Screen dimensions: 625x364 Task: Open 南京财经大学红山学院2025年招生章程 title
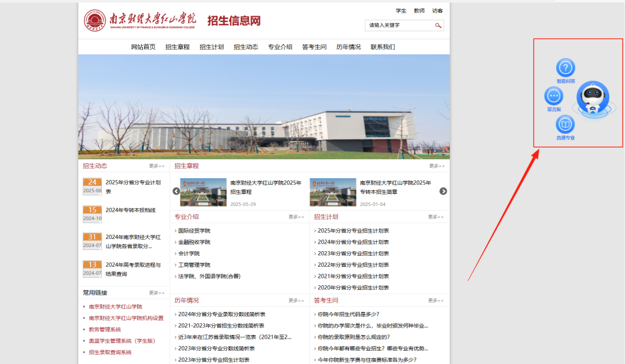[266, 187]
